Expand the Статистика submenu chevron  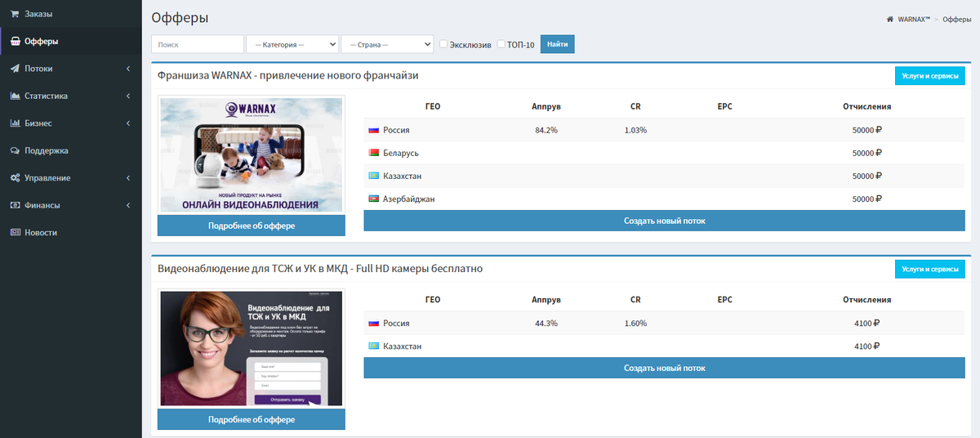(x=128, y=96)
